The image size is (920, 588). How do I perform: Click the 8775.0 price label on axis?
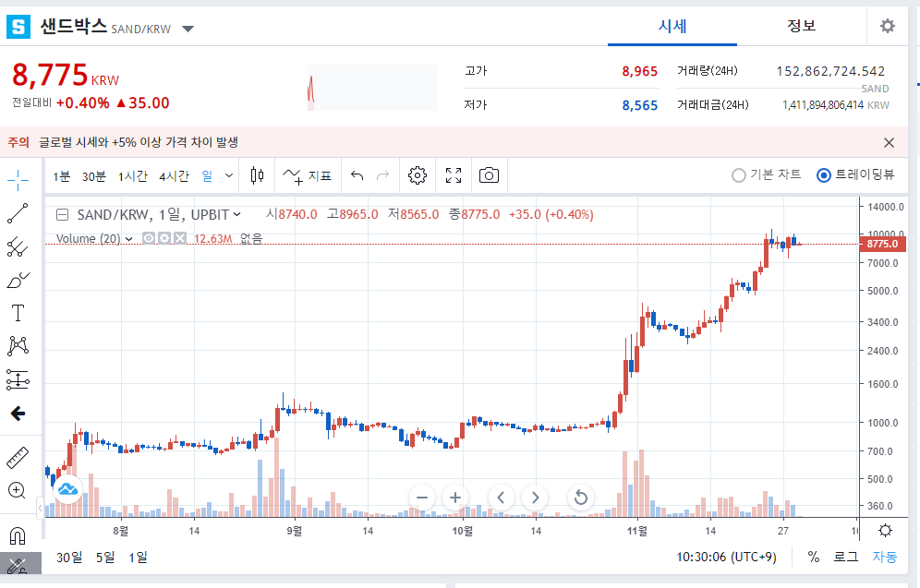click(x=882, y=244)
